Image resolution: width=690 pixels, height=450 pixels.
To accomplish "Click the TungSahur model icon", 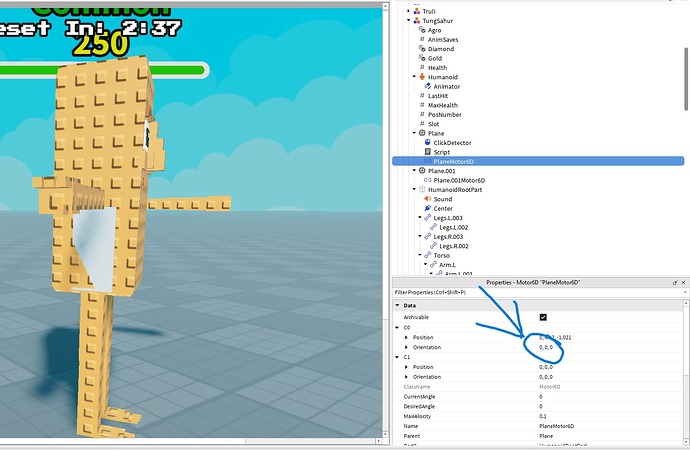I will tap(417, 21).
